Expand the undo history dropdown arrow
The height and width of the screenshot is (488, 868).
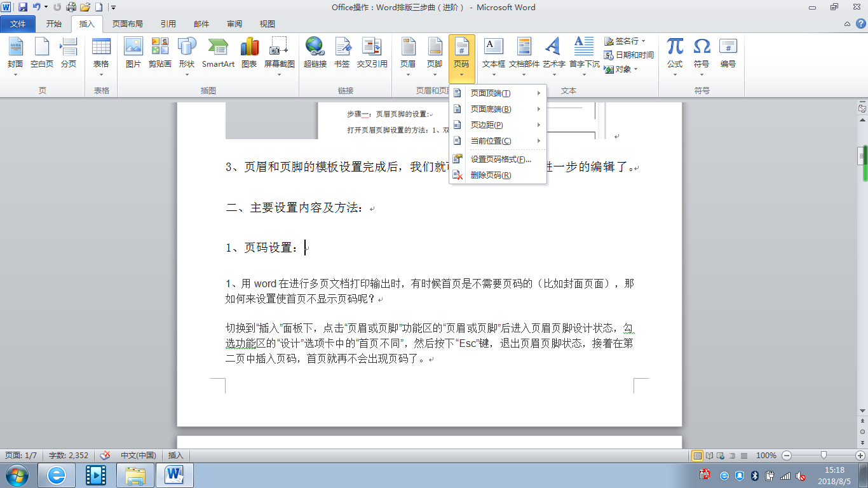click(x=46, y=8)
